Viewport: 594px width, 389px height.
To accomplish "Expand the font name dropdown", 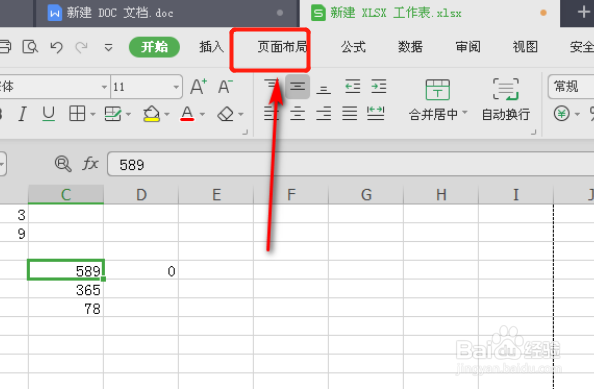I will click(104, 87).
